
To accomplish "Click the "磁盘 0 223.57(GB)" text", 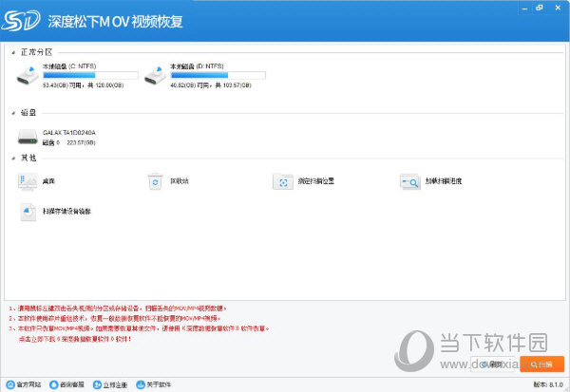I will [x=69, y=142].
